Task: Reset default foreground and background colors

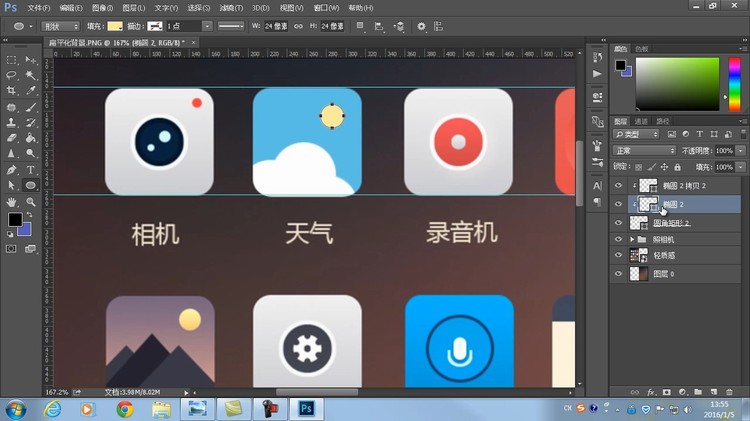Action: pyautogui.click(x=10, y=234)
